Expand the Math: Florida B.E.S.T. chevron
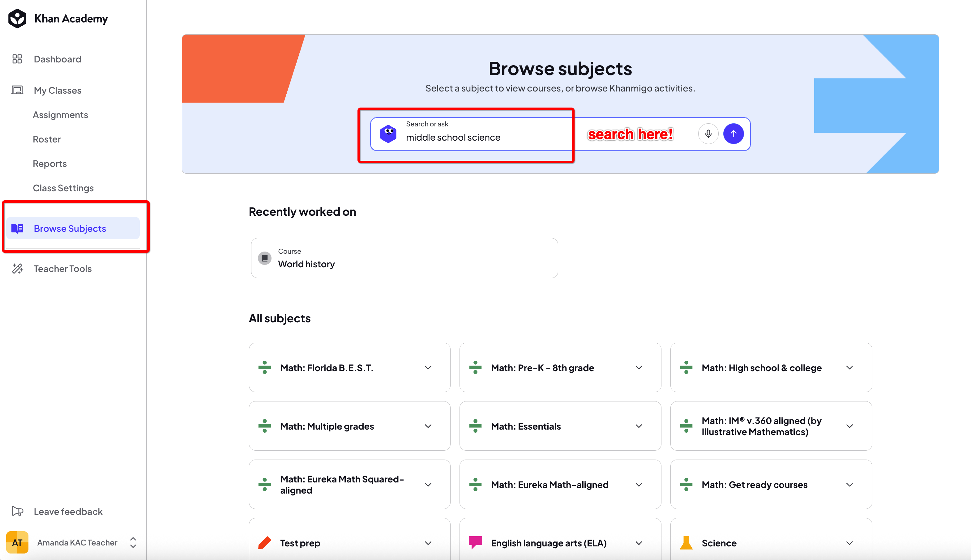 (x=428, y=368)
